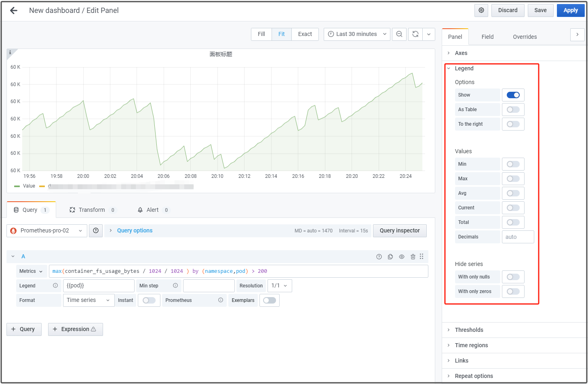The width and height of the screenshot is (588, 384).
Task: Click the Apply button
Action: (x=570, y=11)
